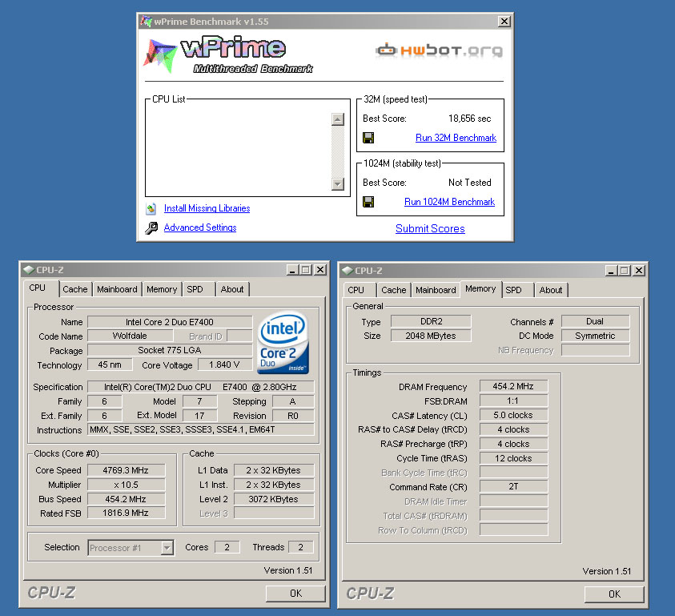
Task: Click the Install Missing Libraries icon
Action: click(151, 209)
